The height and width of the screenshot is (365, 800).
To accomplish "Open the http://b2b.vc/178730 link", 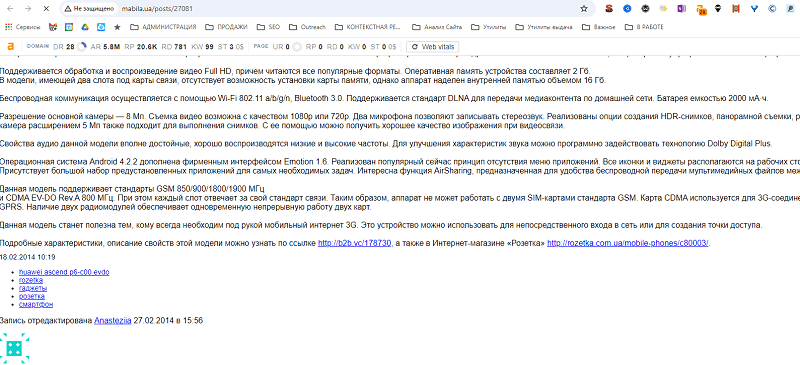I will (355, 244).
